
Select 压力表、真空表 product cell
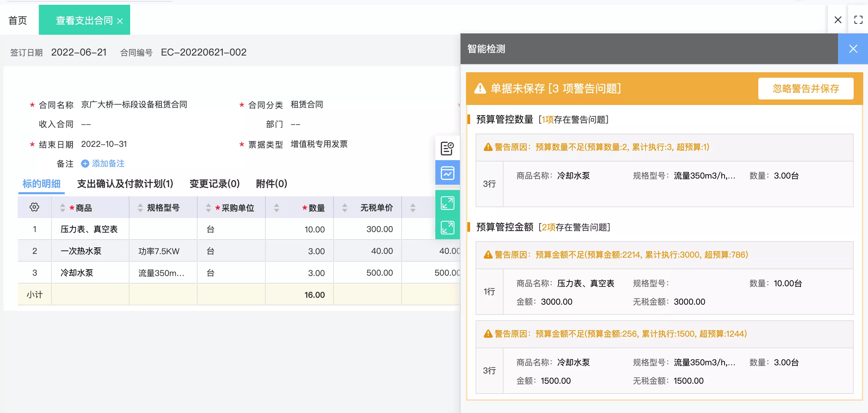(90, 229)
